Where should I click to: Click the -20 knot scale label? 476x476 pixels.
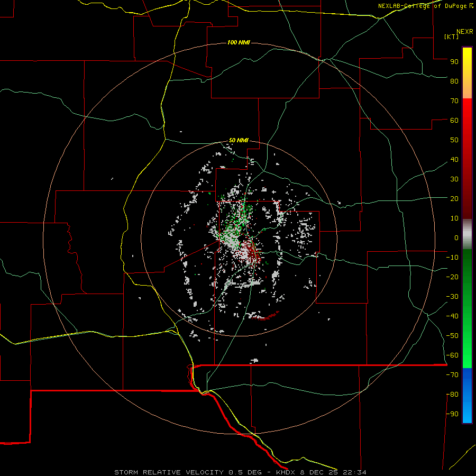(452, 277)
